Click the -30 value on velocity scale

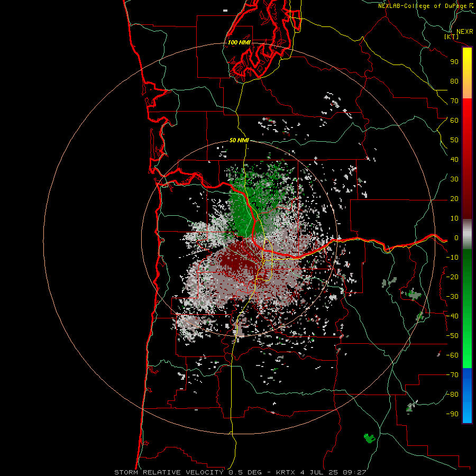tap(452, 297)
